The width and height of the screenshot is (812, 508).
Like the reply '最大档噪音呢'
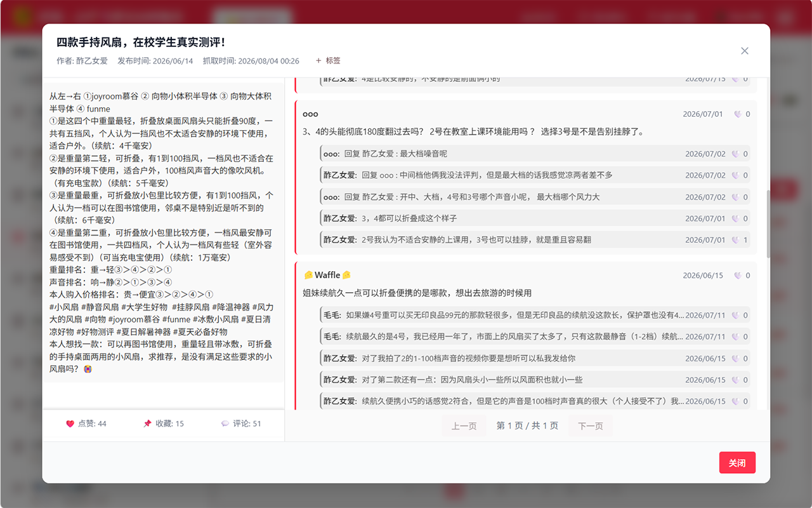735,154
